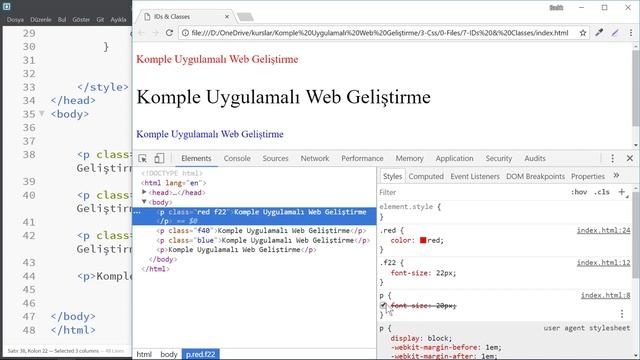This screenshot has width=640, height=360.
Task: Click the page's vertical scrollbar thumb
Action: (x=636, y=88)
